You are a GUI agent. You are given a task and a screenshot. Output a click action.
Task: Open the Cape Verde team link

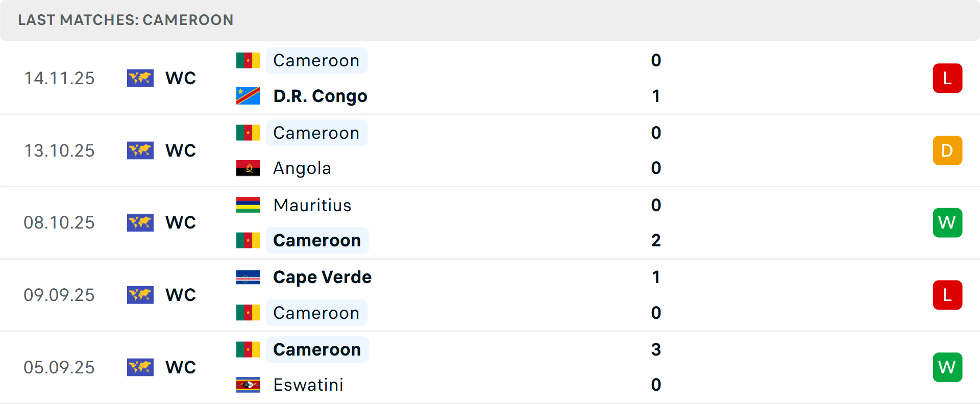pos(322,277)
